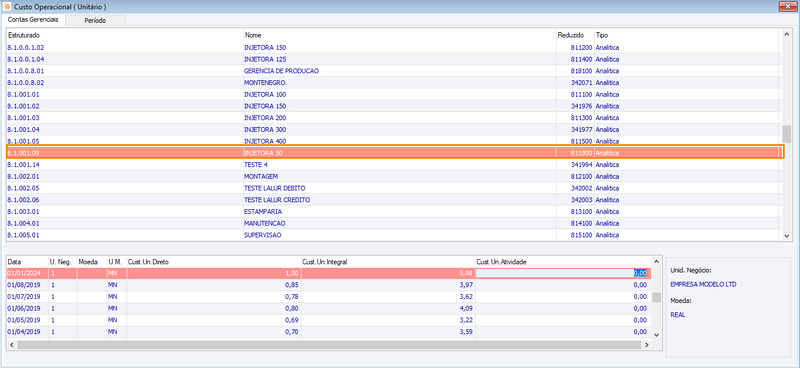The width and height of the screenshot is (800, 368).
Task: Click the Data column header
Action: [x=28, y=262]
